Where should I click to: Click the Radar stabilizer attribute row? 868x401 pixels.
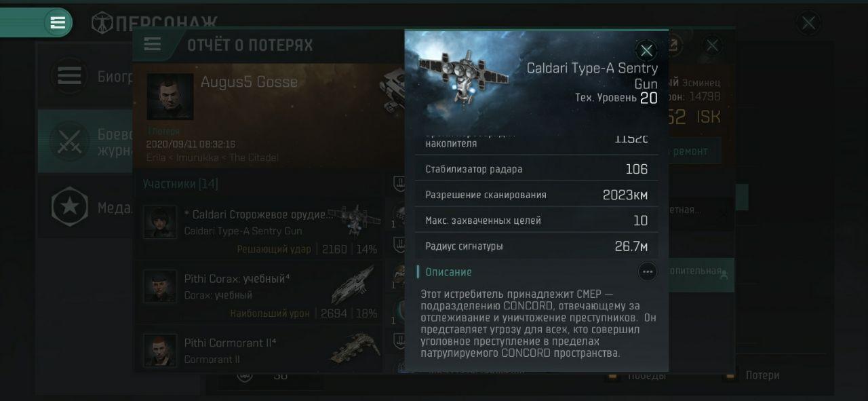[536, 169]
